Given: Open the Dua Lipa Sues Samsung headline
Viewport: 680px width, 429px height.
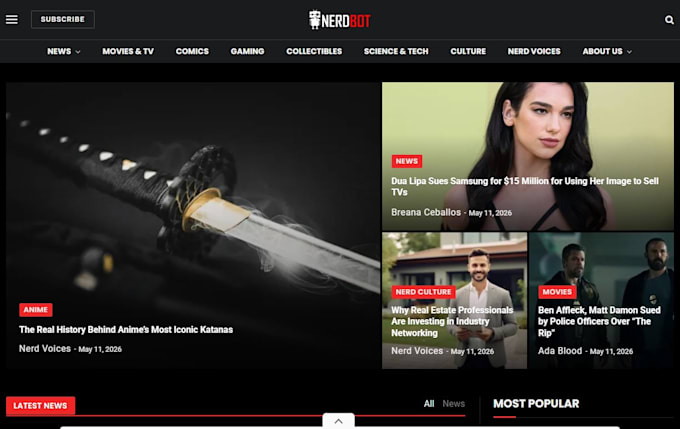Looking at the screenshot, I should (525, 187).
